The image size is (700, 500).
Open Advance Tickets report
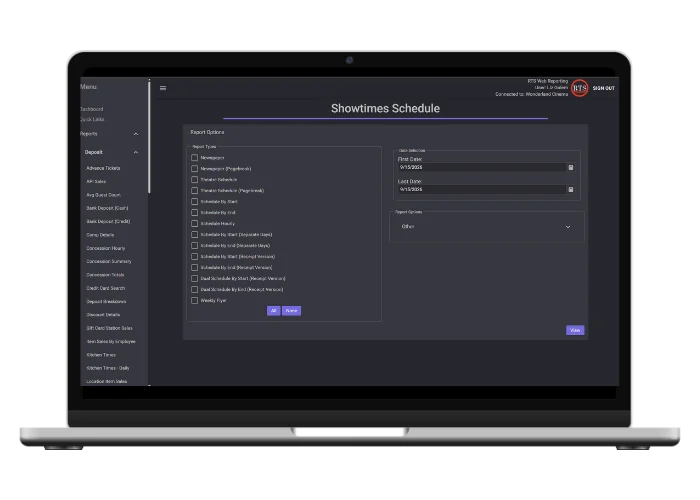click(103, 168)
